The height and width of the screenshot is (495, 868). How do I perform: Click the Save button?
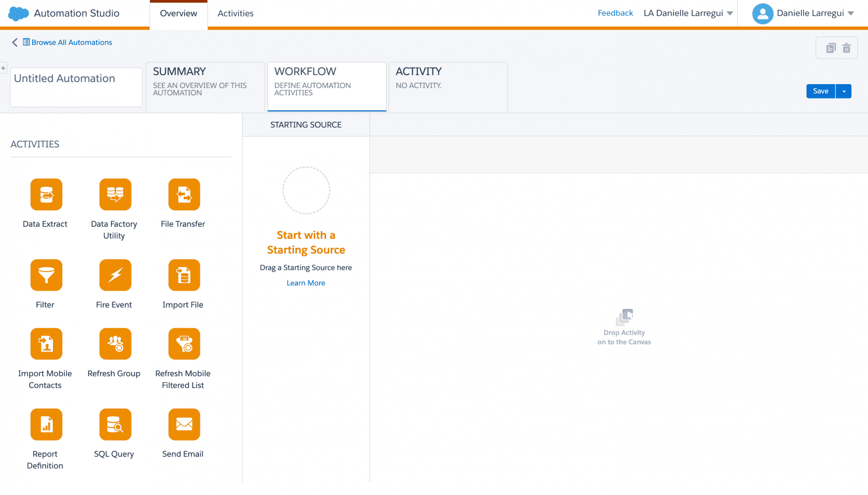coord(820,91)
